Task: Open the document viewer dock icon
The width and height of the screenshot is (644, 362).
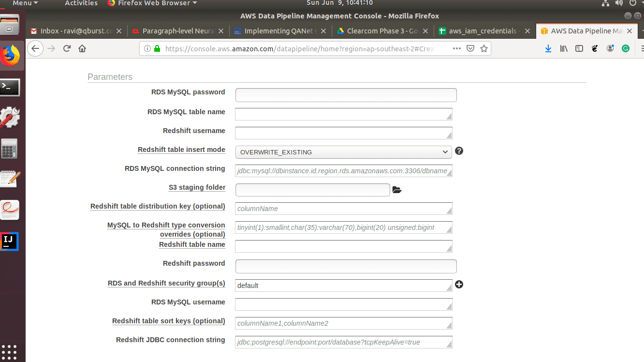Action: point(10,210)
